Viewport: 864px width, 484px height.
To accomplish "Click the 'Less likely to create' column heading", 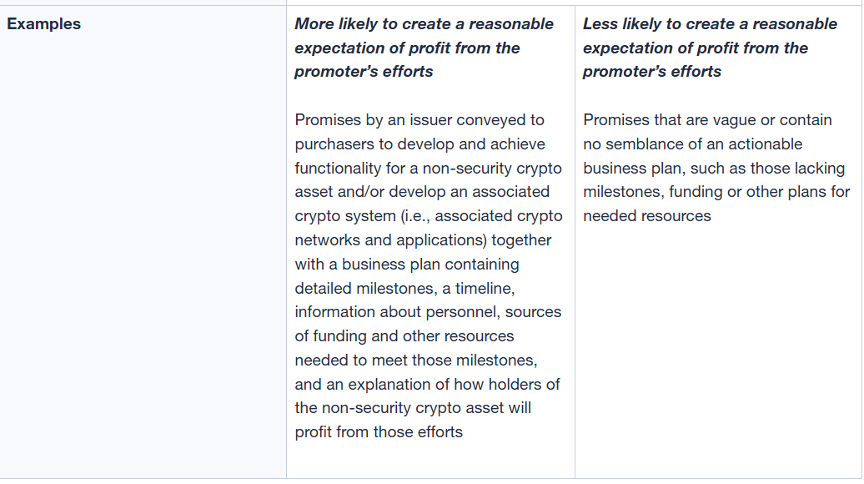I will (710, 24).
